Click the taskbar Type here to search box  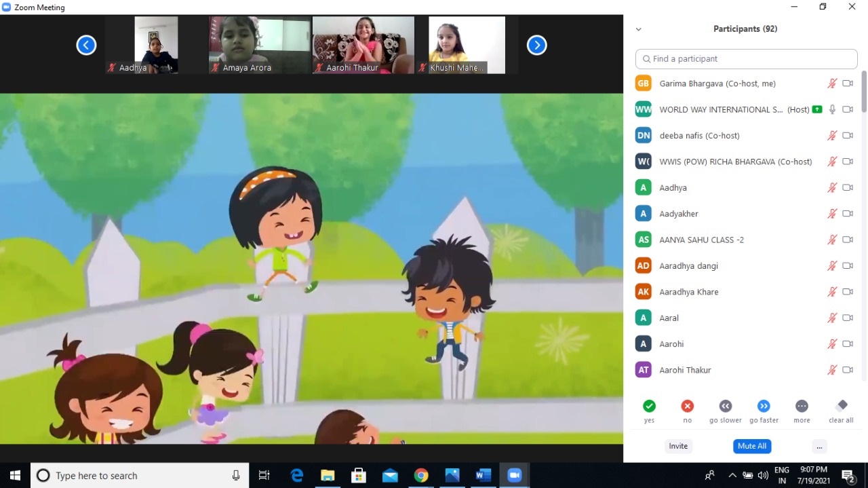coord(139,475)
